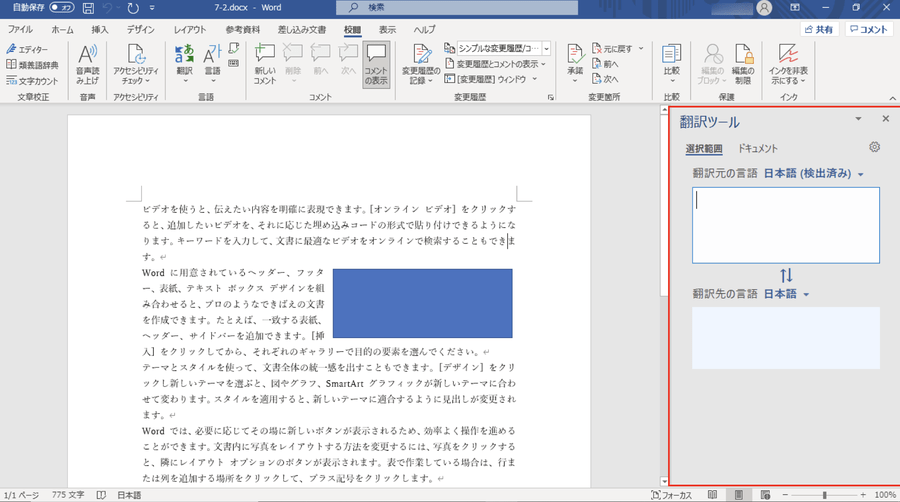Adjust the zoom slider in status bar

(x=824, y=495)
